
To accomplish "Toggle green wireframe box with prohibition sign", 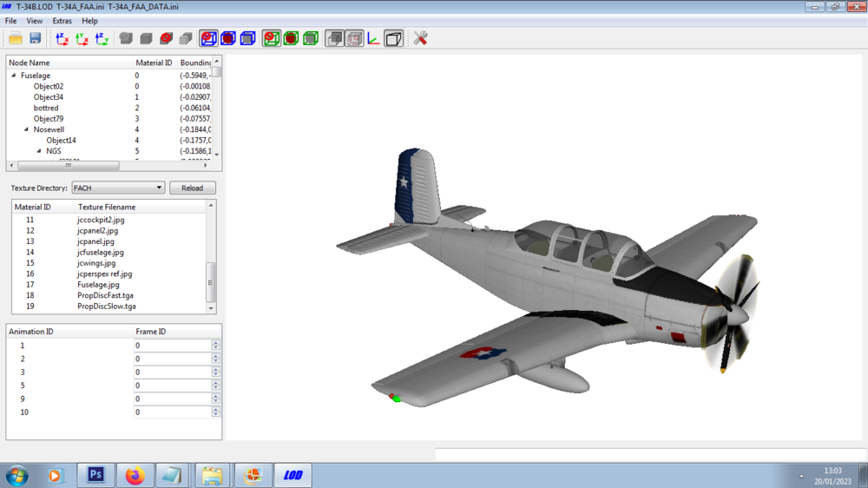I will (x=271, y=38).
